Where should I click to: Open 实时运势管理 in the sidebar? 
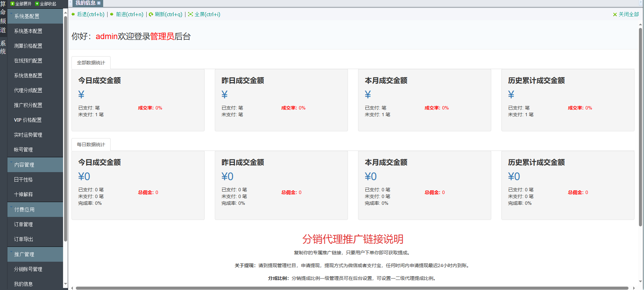tap(35, 135)
